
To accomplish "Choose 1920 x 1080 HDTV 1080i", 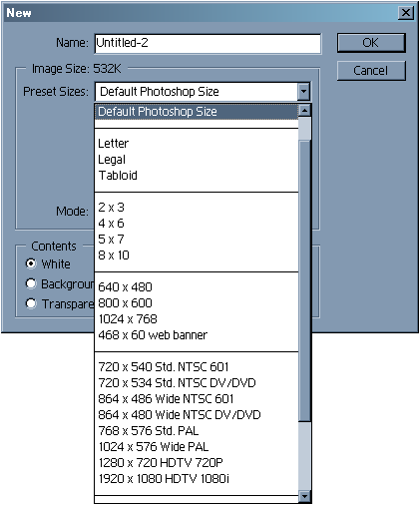I will (x=197, y=479).
